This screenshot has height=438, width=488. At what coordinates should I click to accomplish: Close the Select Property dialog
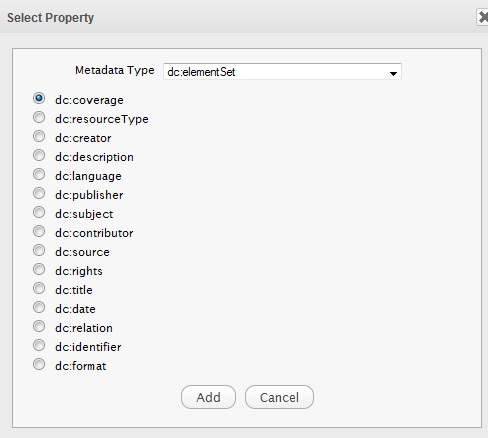click(x=483, y=17)
